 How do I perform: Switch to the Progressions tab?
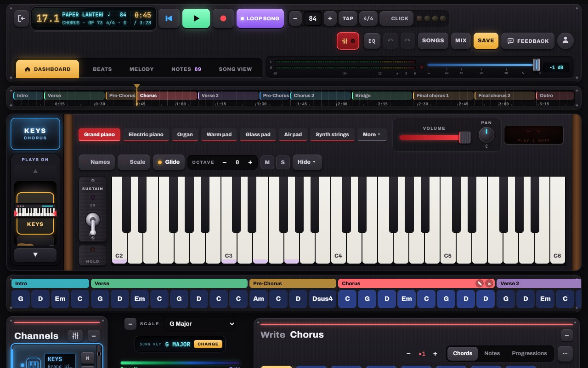pos(529,353)
